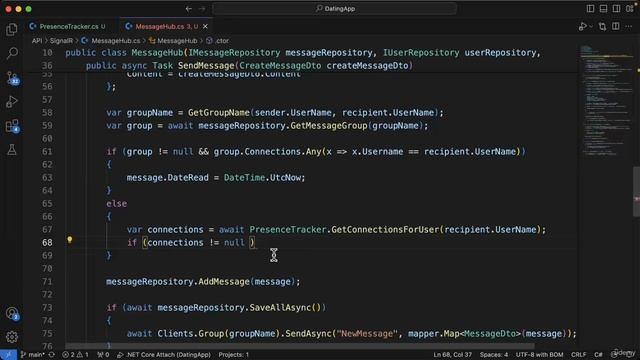This screenshot has width=640, height=360.
Task: Click the red close window button
Action: tap(9, 9)
